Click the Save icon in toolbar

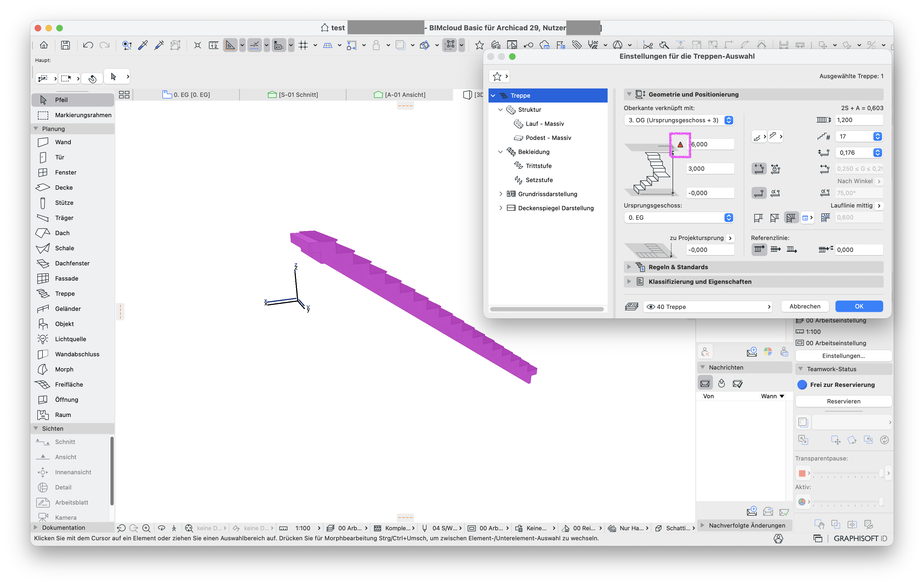65,45
